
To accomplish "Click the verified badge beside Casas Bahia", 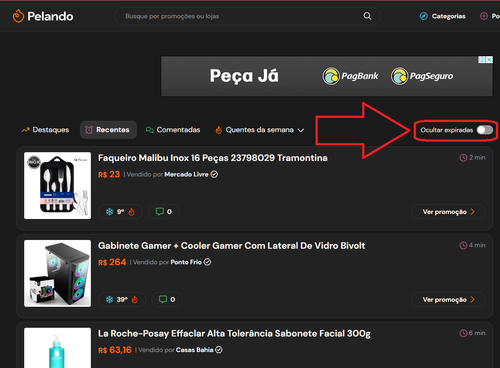I will coord(219,350).
